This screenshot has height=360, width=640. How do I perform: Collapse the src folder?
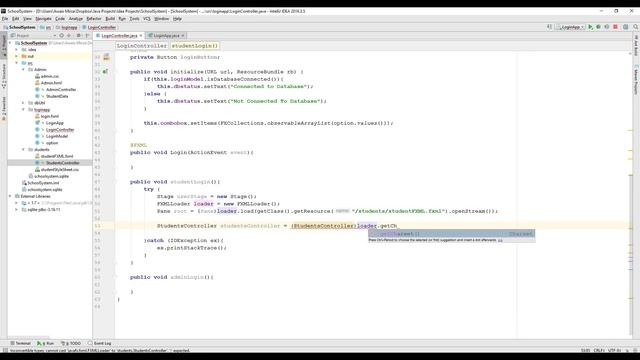coord(17,63)
